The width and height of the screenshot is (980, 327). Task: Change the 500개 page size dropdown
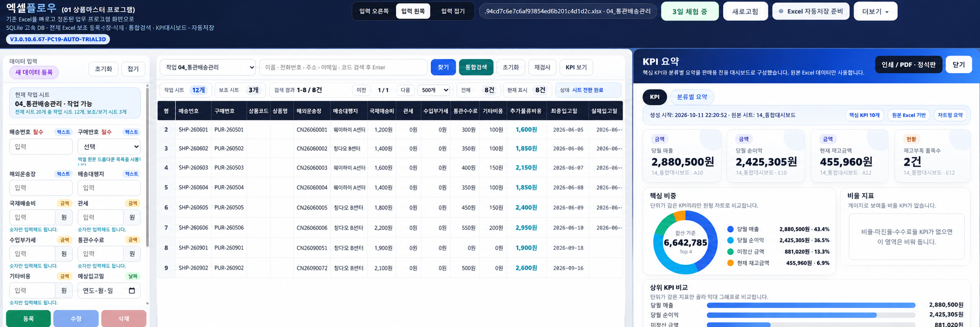(434, 90)
